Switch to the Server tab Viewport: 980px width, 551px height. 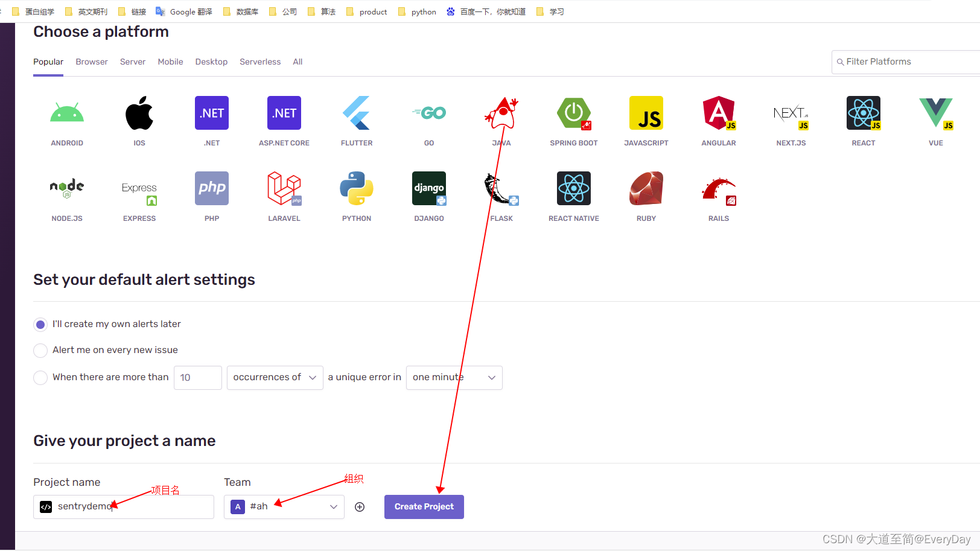[x=133, y=62]
